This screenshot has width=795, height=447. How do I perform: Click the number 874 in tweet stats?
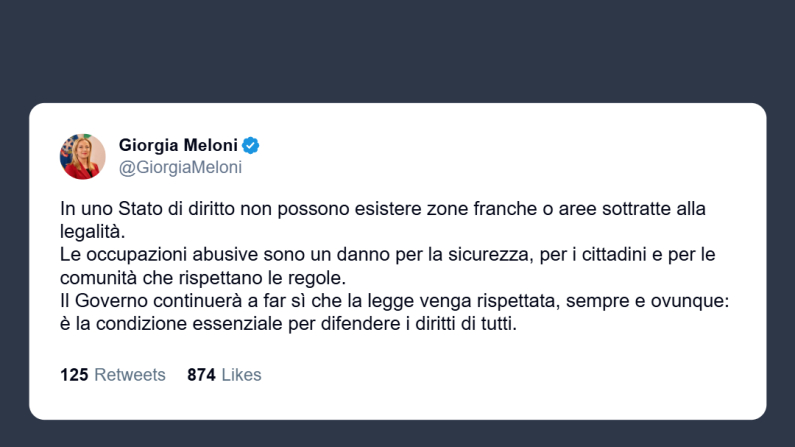[x=201, y=375]
